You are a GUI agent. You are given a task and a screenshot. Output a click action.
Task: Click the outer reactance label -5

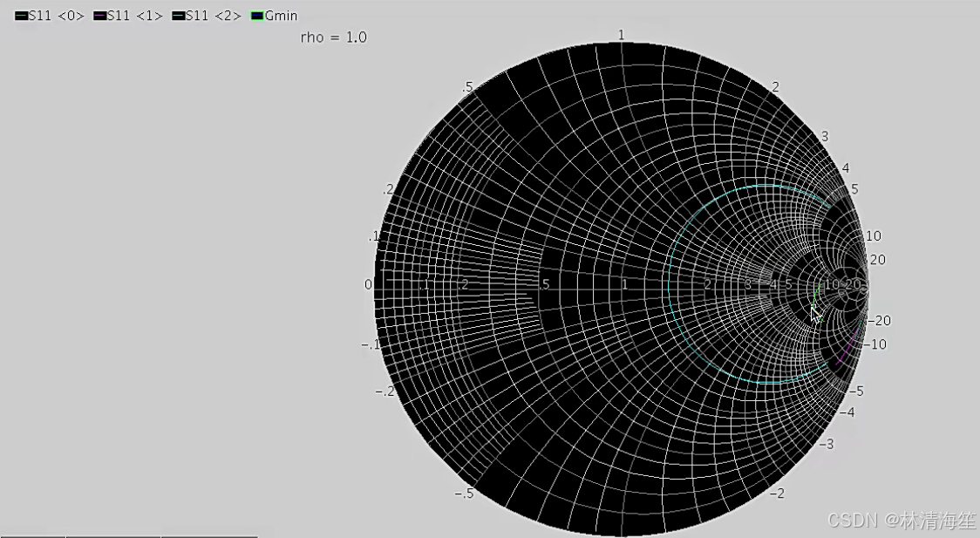pos(856,392)
